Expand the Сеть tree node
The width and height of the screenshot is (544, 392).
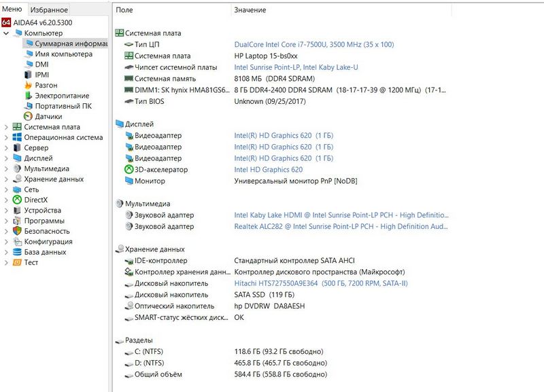pyautogui.click(x=7, y=190)
